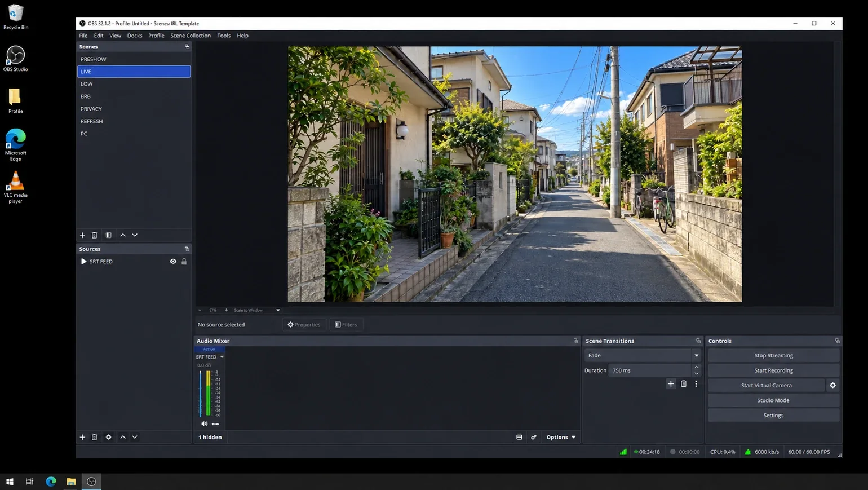Select the LOW scene
This screenshot has width=868, height=490.
click(x=134, y=84)
